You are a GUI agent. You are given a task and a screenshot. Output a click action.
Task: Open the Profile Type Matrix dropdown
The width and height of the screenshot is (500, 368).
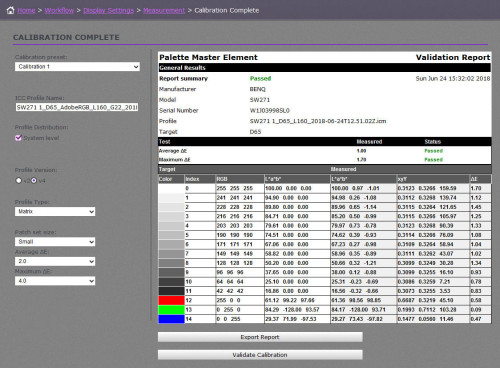tap(55, 211)
